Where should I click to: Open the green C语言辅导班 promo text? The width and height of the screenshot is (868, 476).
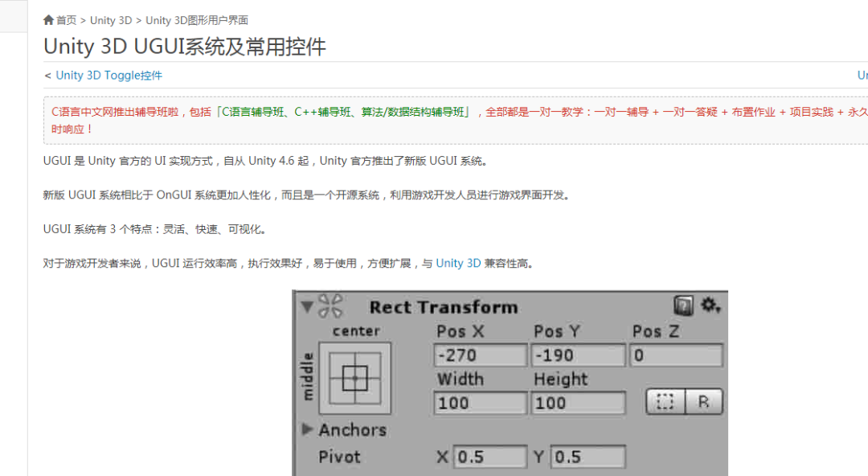[x=252, y=112]
